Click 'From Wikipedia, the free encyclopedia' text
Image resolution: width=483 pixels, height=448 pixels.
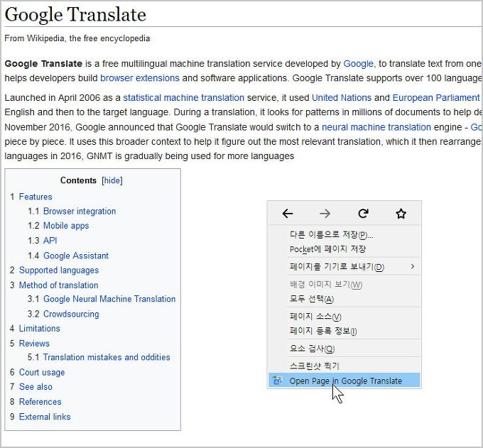[x=77, y=38]
